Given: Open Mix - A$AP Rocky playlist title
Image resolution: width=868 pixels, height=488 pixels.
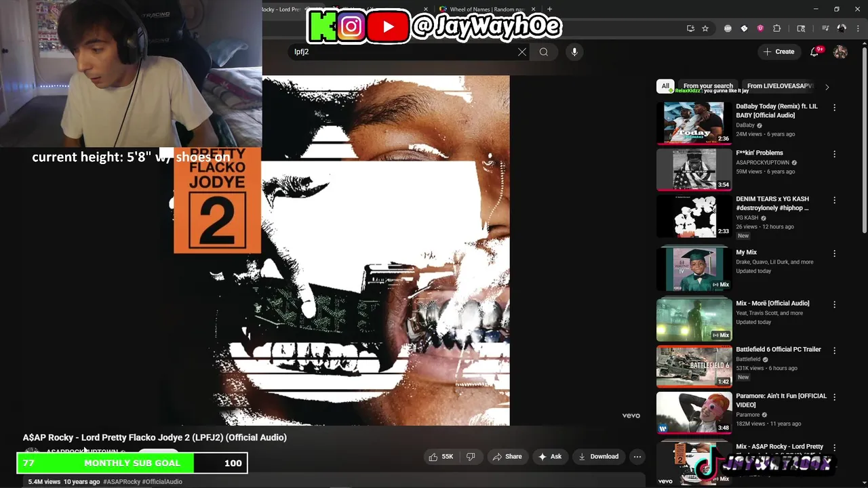Looking at the screenshot, I should (x=779, y=447).
